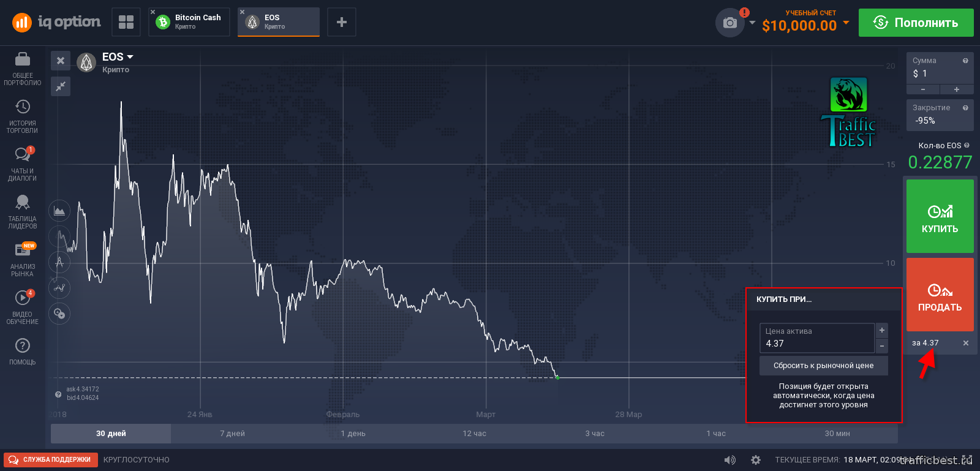This screenshot has height=471, width=980.
Task: Increase the asset price with the plus stepper
Action: [x=882, y=330]
